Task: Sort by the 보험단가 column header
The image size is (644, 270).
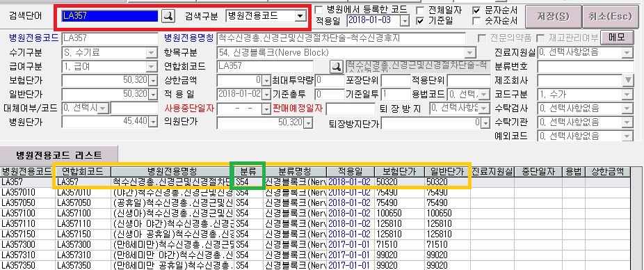Action: (x=399, y=170)
